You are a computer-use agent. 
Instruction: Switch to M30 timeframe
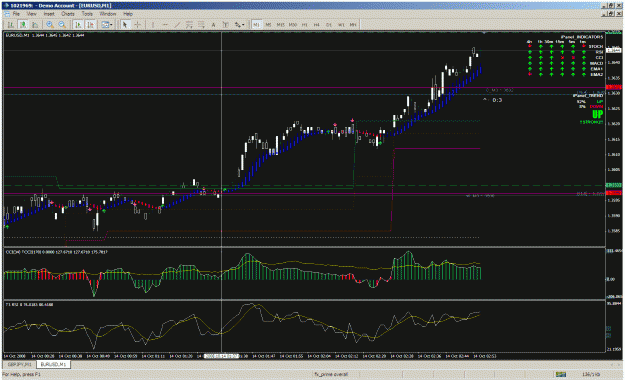pyautogui.click(x=293, y=25)
